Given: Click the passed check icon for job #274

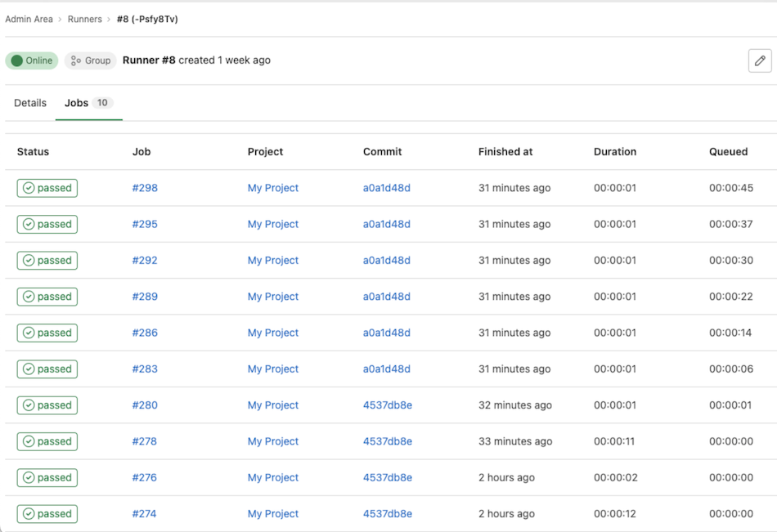Looking at the screenshot, I should point(28,513).
